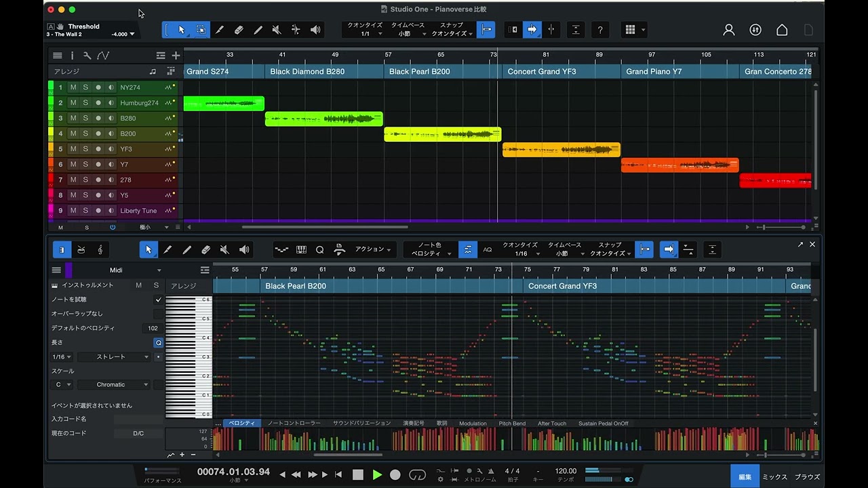Toggle the loop button in transport
Screen dimensions: 868x488
418,475
